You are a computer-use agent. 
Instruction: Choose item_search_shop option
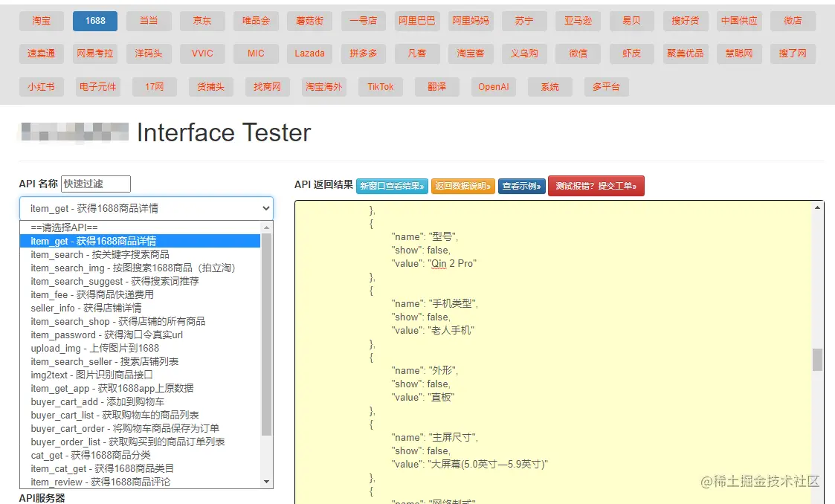click(x=140, y=321)
